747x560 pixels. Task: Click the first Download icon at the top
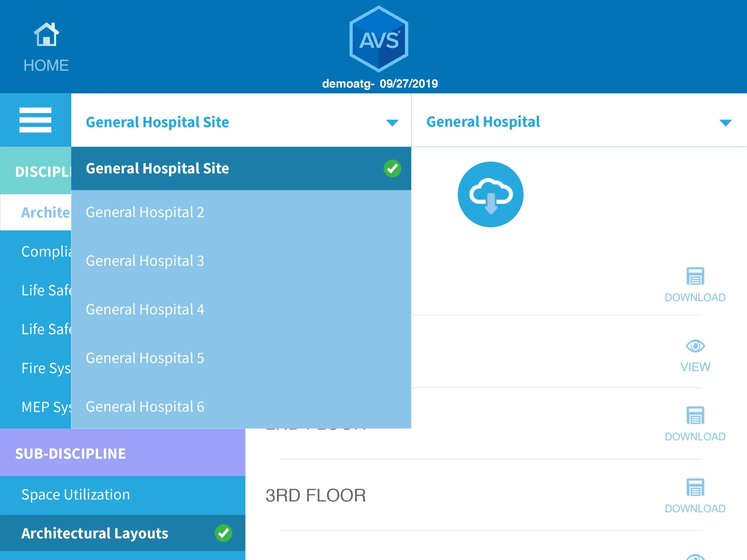pyautogui.click(x=695, y=277)
